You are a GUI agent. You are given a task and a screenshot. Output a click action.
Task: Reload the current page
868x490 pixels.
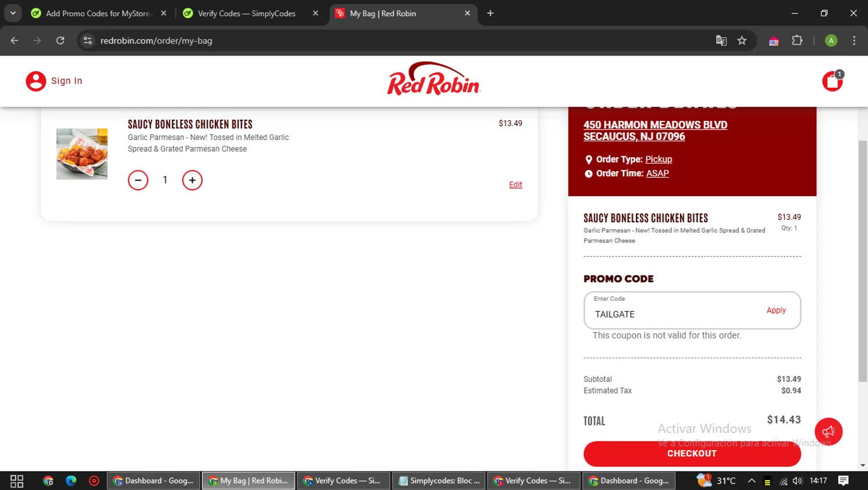click(60, 40)
